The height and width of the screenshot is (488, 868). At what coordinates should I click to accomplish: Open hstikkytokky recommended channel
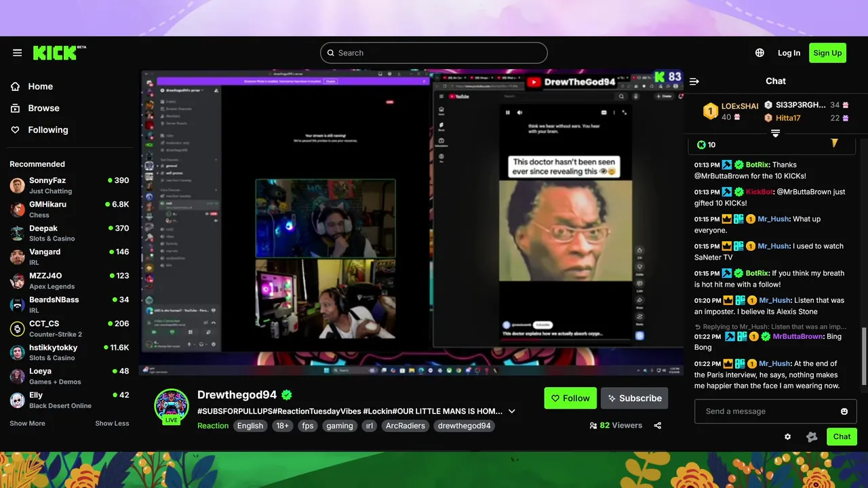(69, 352)
